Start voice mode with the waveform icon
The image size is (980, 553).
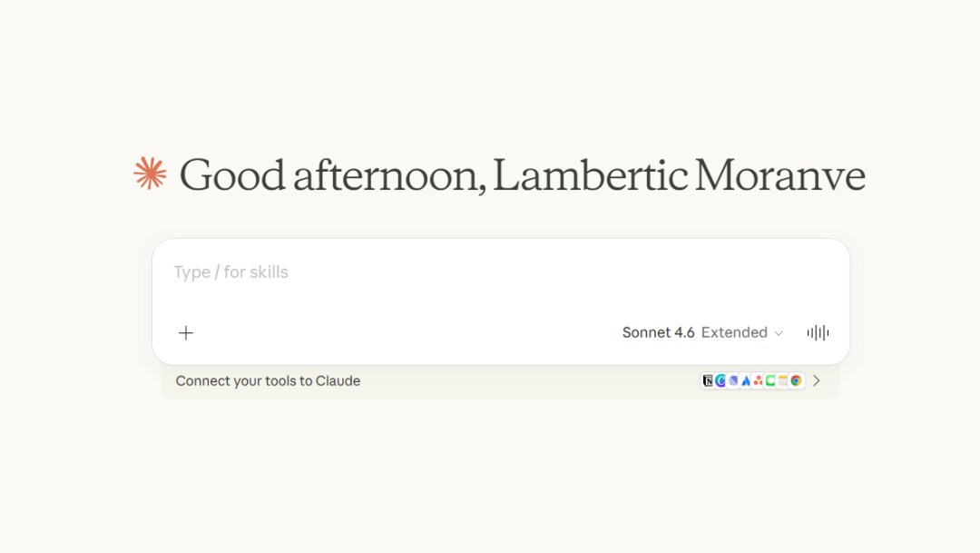tap(818, 333)
